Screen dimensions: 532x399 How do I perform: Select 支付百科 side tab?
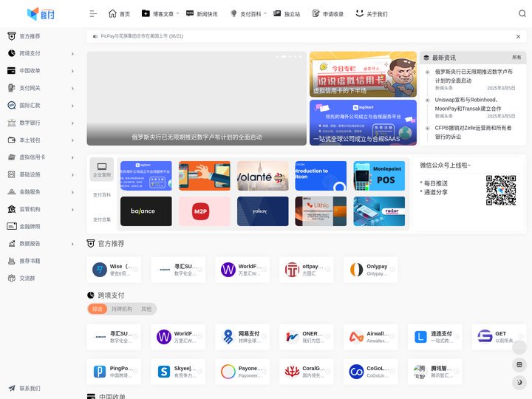102,195
